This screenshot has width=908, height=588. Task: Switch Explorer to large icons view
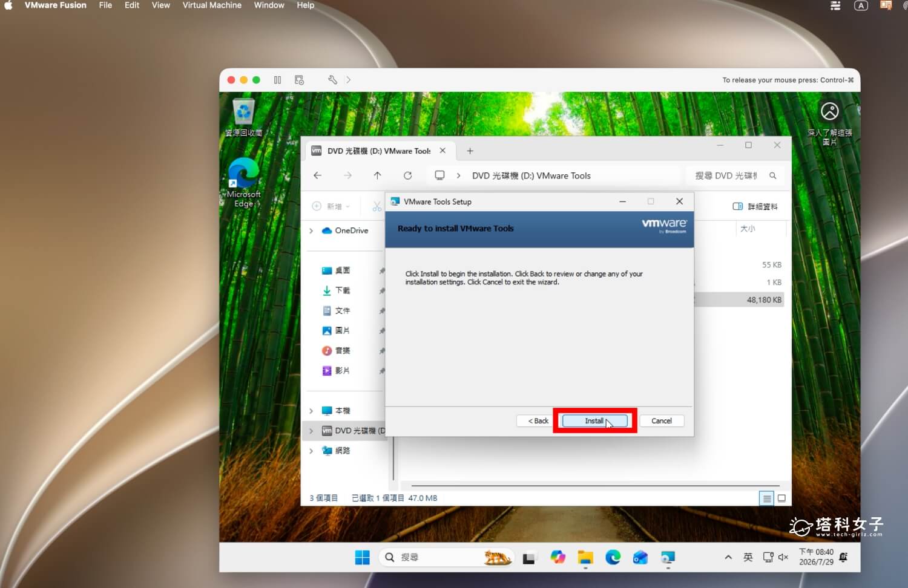tap(781, 498)
